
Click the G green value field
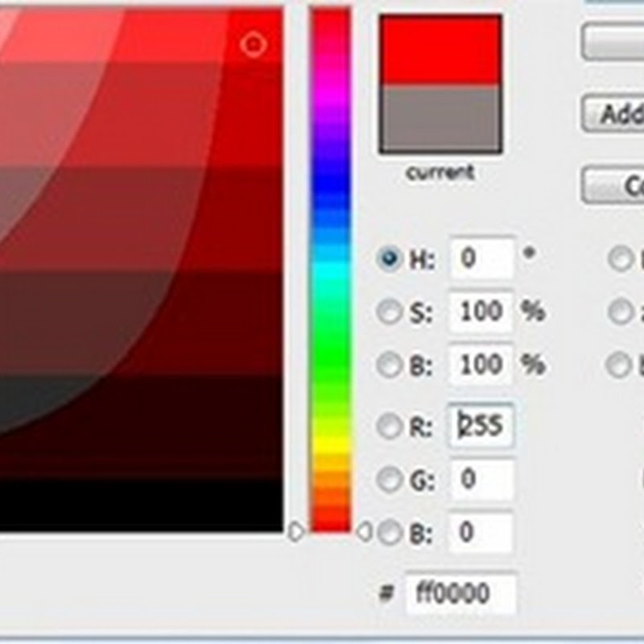pos(481,479)
